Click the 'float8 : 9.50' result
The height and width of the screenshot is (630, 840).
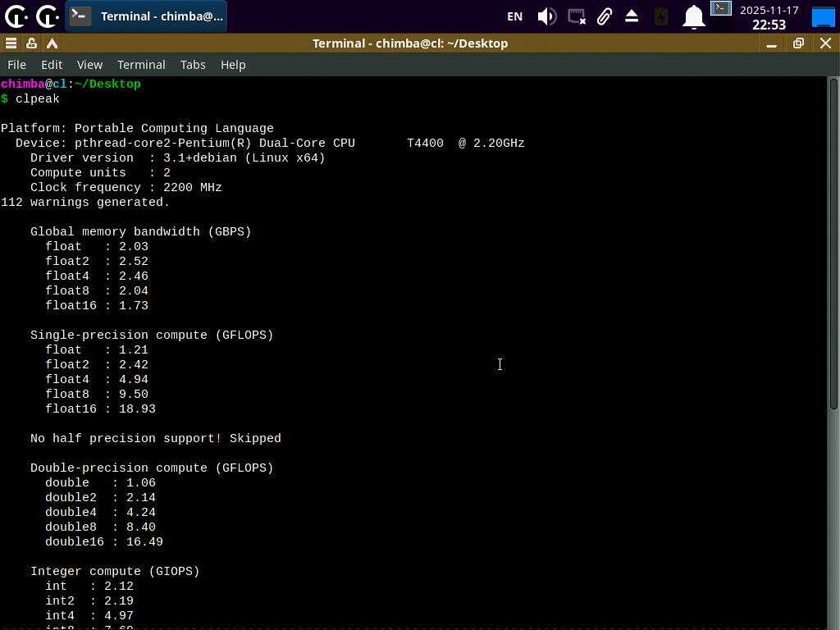pyautogui.click(x=97, y=394)
